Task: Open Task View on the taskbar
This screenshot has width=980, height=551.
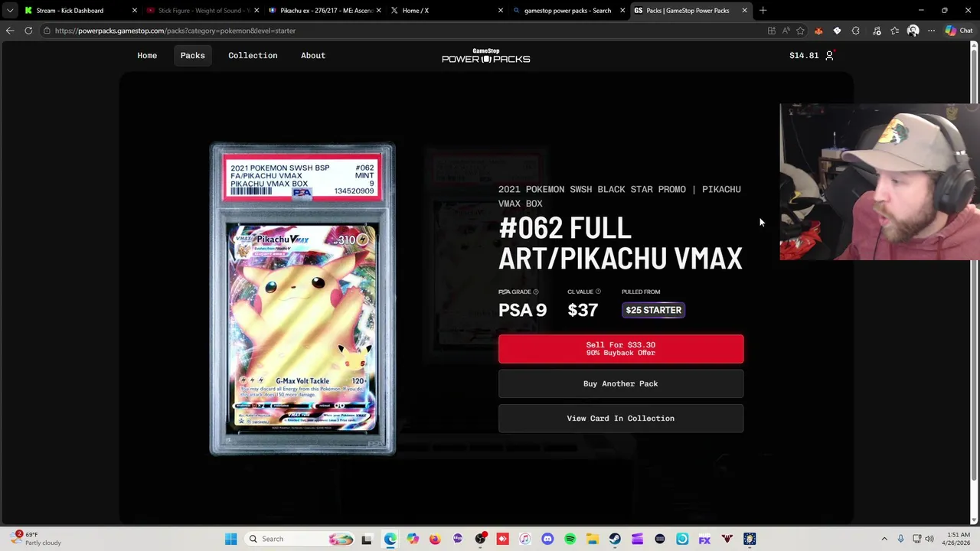Action: pos(367,539)
